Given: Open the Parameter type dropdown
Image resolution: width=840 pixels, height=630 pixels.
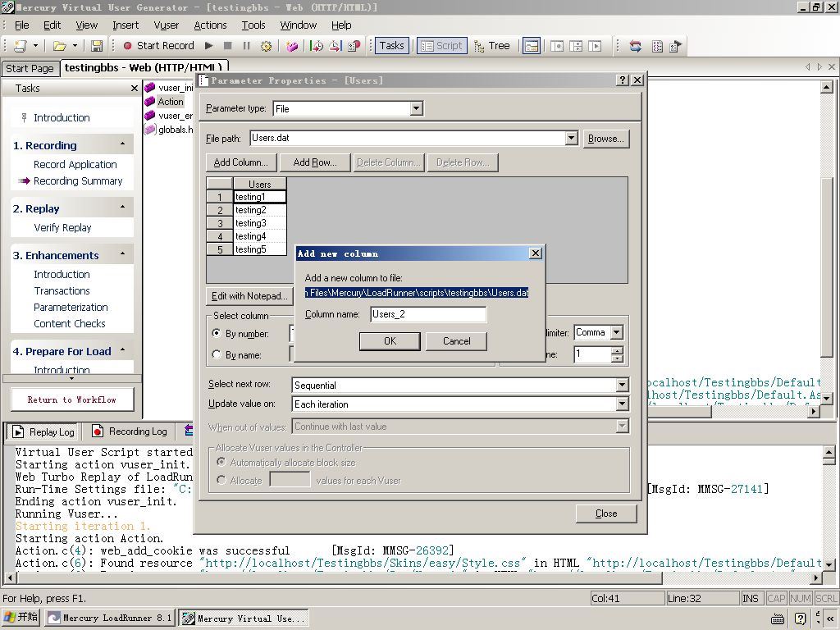Looking at the screenshot, I should (416, 109).
